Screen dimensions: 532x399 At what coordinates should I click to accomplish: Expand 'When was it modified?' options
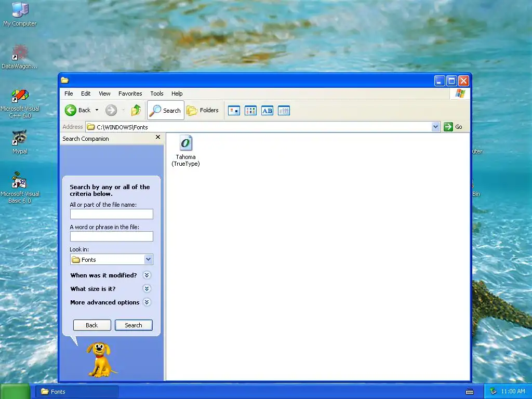pyautogui.click(x=147, y=275)
